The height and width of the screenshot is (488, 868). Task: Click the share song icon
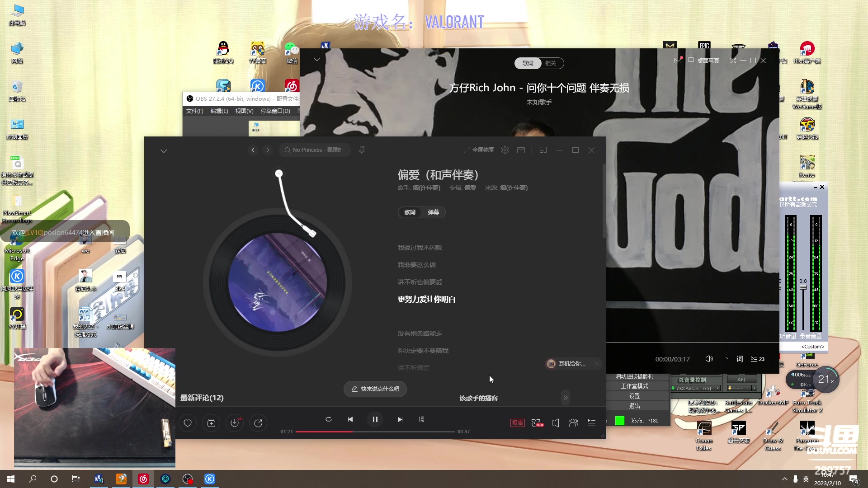[x=258, y=423]
